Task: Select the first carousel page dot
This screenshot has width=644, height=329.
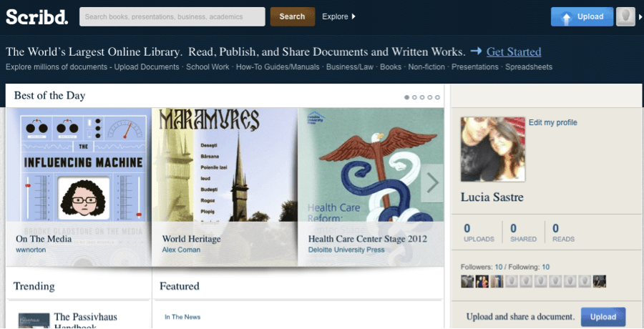Action: 406,97
